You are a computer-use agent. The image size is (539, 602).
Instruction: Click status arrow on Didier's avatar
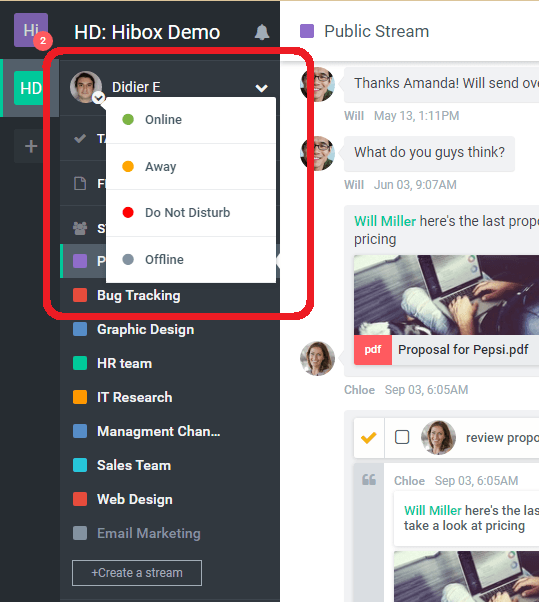pyautogui.click(x=99, y=98)
